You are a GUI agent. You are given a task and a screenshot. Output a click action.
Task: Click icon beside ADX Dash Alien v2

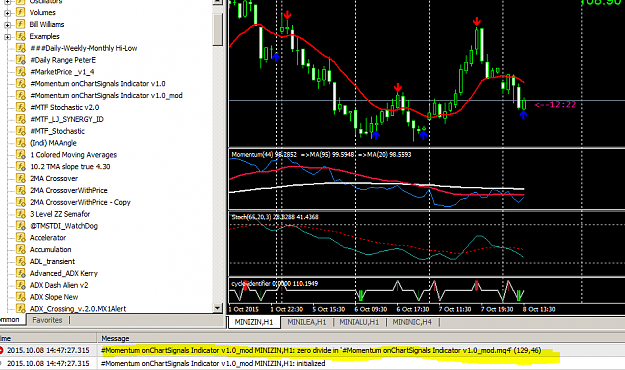click(21, 285)
